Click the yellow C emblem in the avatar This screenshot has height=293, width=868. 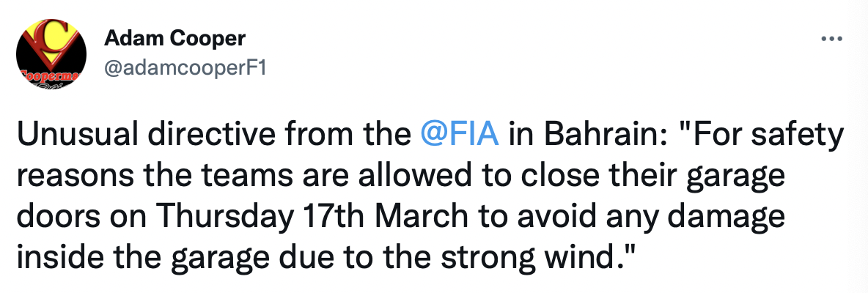50,38
